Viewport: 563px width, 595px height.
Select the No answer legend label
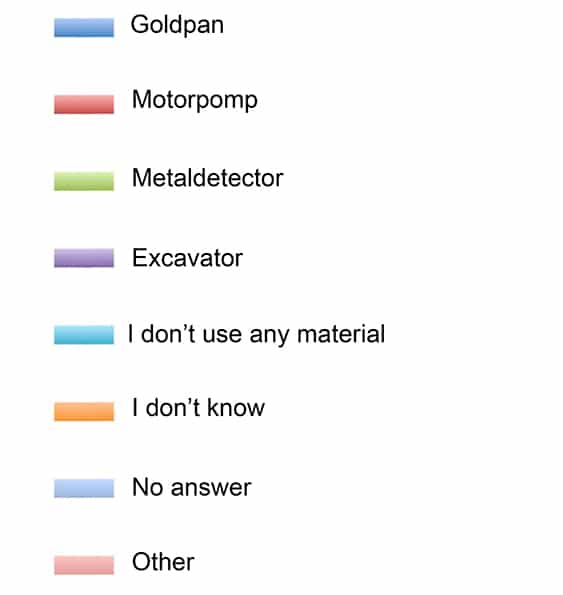[x=192, y=487]
